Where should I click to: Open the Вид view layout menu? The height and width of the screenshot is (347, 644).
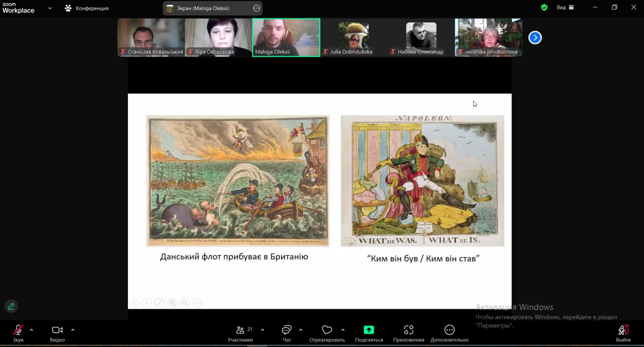coord(566,7)
